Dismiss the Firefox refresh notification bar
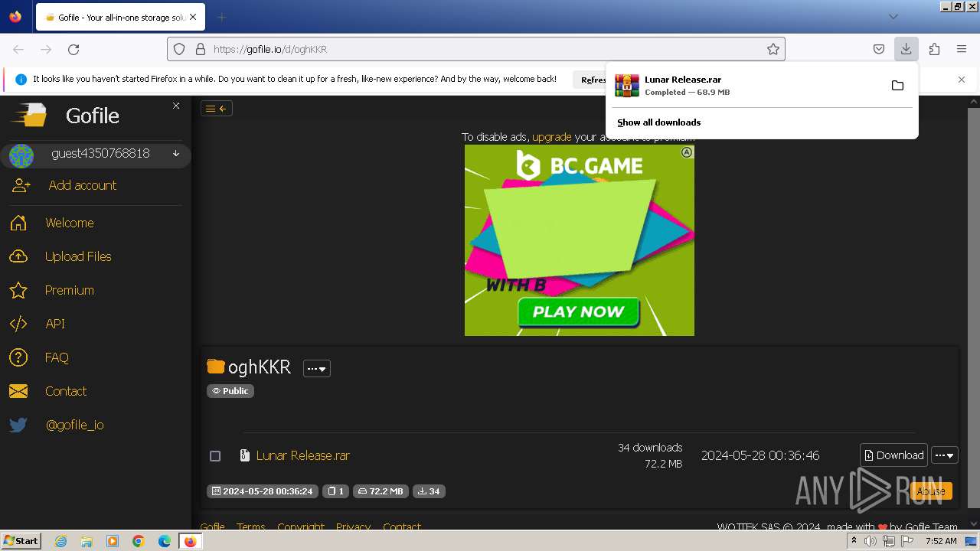Screen dimensions: 980x551 click(x=962, y=79)
